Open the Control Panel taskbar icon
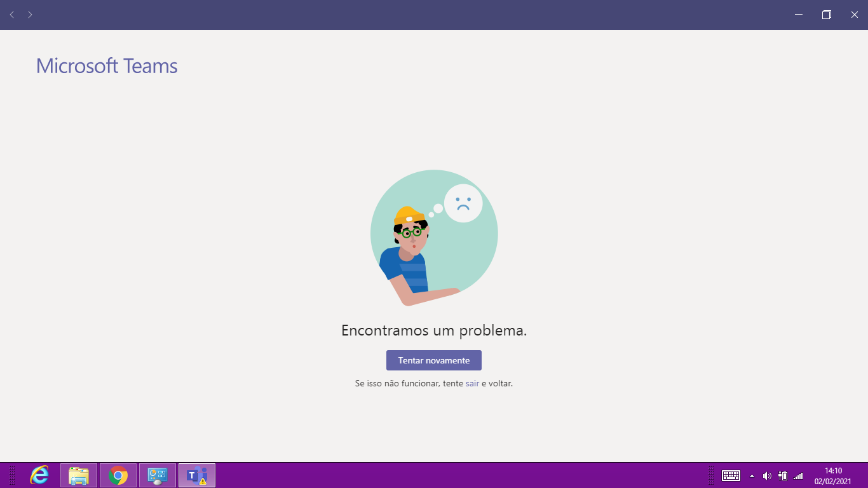Screen dimensions: 868x488 coord(158,475)
